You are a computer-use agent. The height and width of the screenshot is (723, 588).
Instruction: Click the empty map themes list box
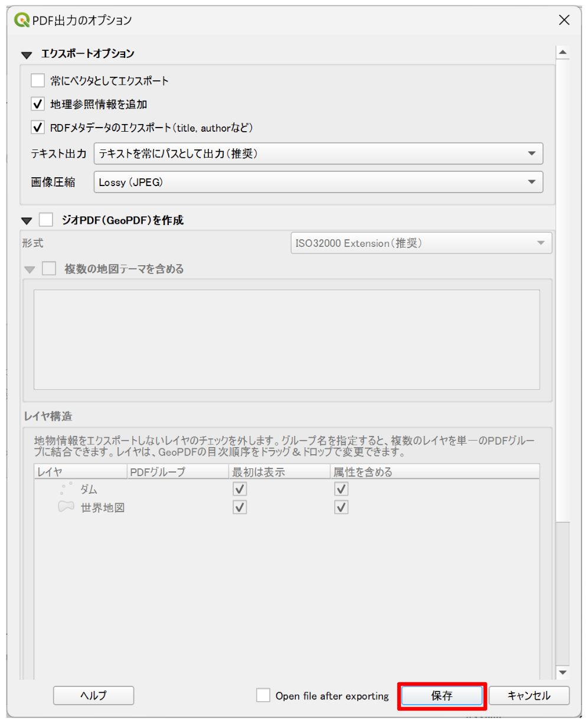[287, 340]
